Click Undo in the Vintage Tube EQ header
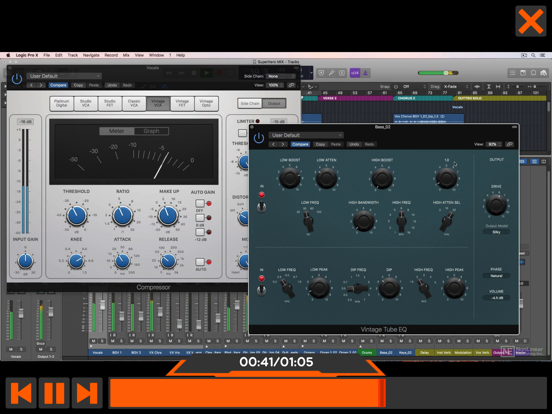The width and height of the screenshot is (552, 414). (x=354, y=144)
